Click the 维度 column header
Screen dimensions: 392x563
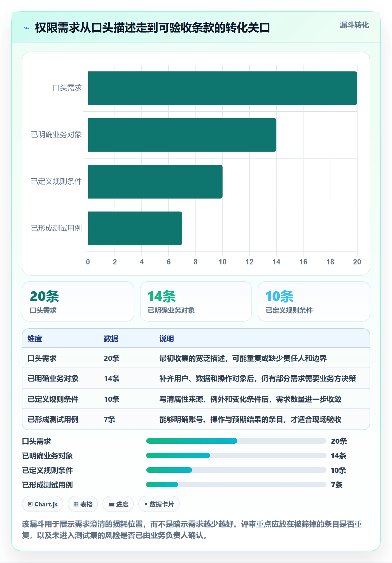(35, 339)
